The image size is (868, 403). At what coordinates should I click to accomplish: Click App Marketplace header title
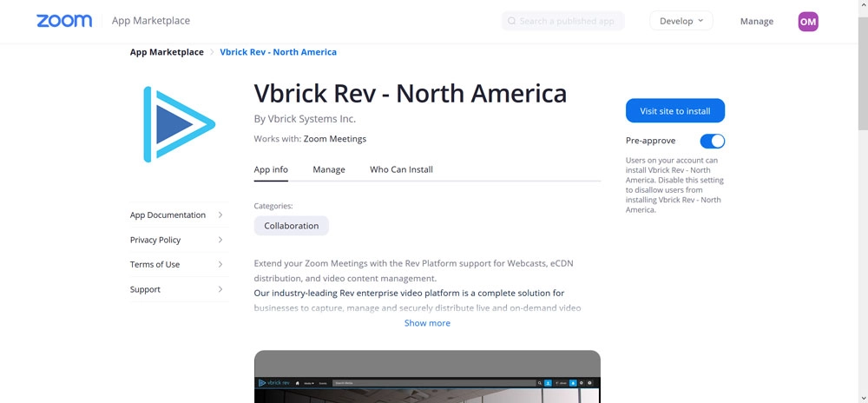(150, 21)
